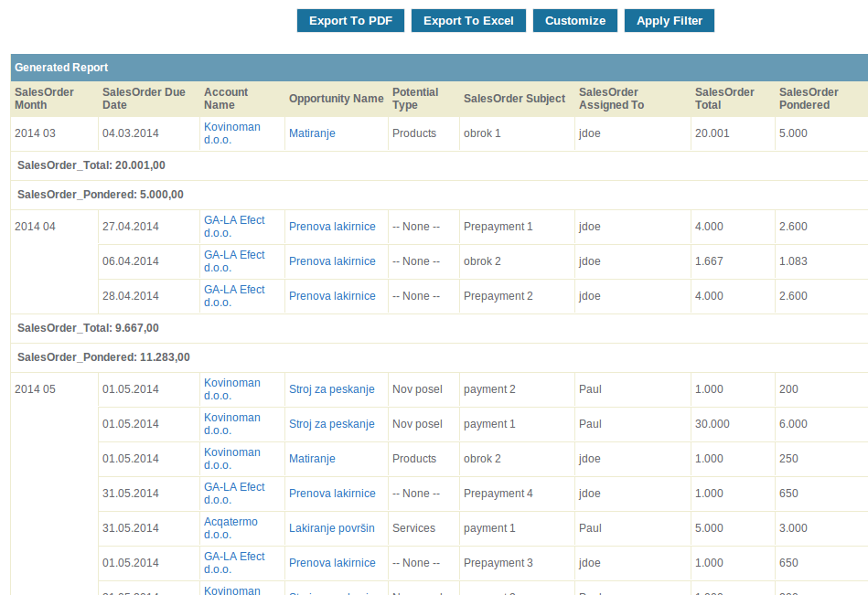868x595 pixels.
Task: Open the Acqatermo d.o.o. account link
Action: [x=230, y=528]
